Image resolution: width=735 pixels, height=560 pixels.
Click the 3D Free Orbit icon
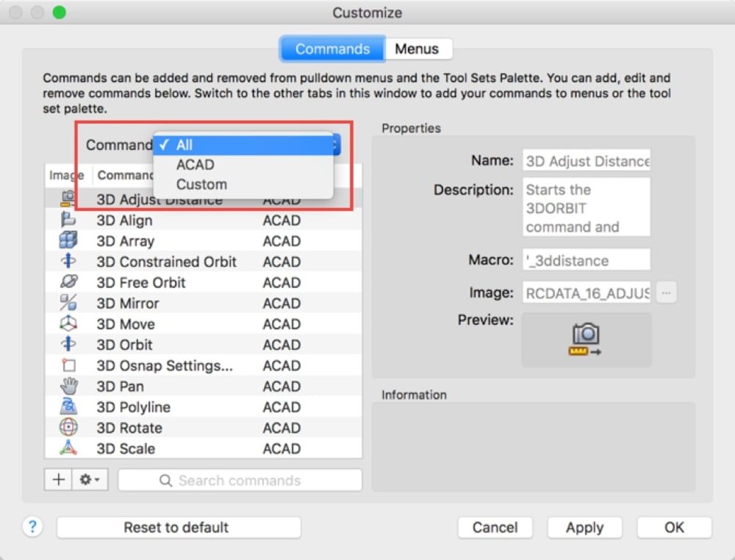tap(68, 282)
